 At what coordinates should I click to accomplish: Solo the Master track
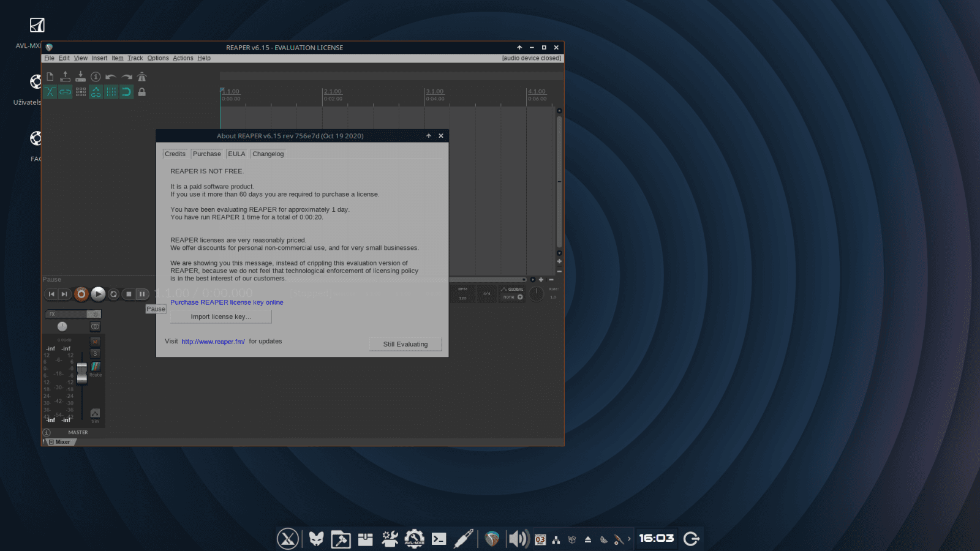point(95,353)
